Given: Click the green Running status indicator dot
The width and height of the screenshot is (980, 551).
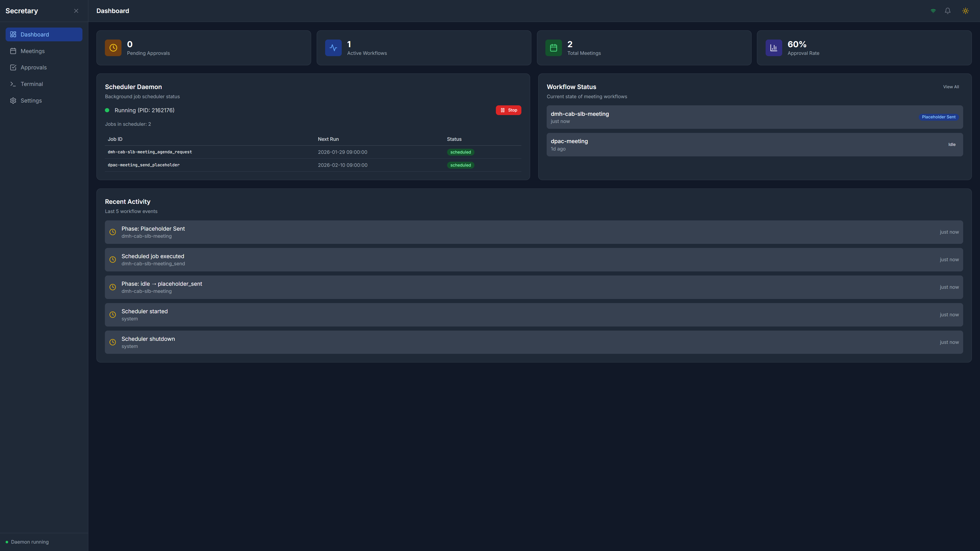Looking at the screenshot, I should coord(107,110).
